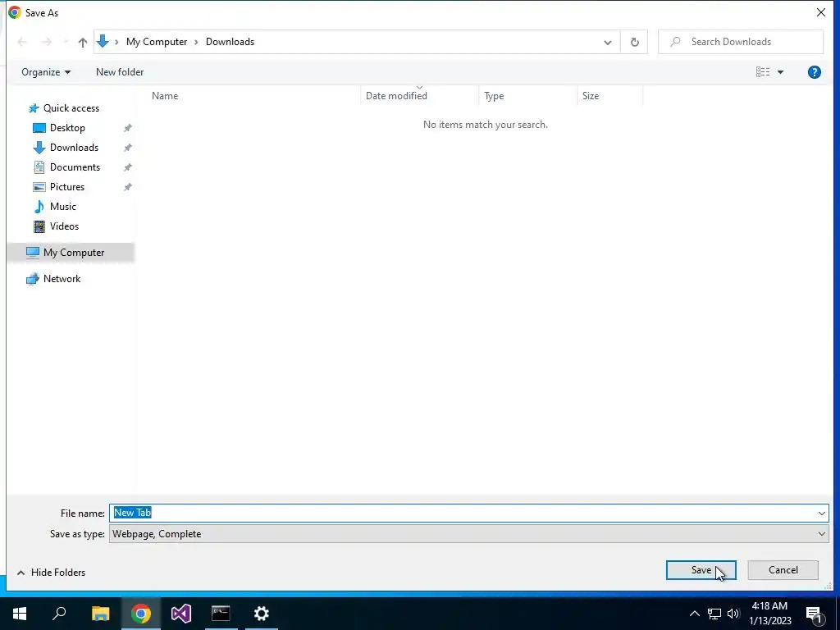840x630 pixels.
Task: Select Downloads in the address breadcrumb
Action: coord(230,42)
